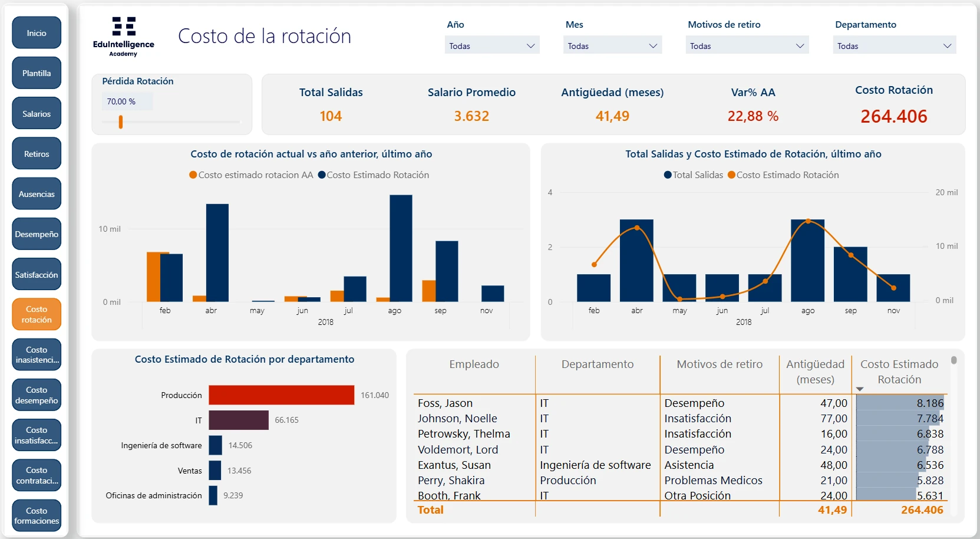Click the Motivos de retiro column header
The image size is (980, 539).
[x=720, y=364]
